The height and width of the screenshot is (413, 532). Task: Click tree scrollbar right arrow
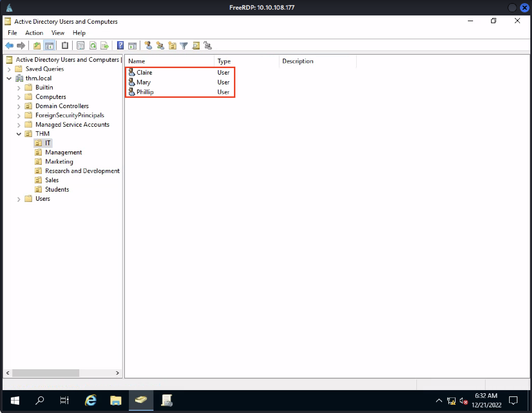117,373
